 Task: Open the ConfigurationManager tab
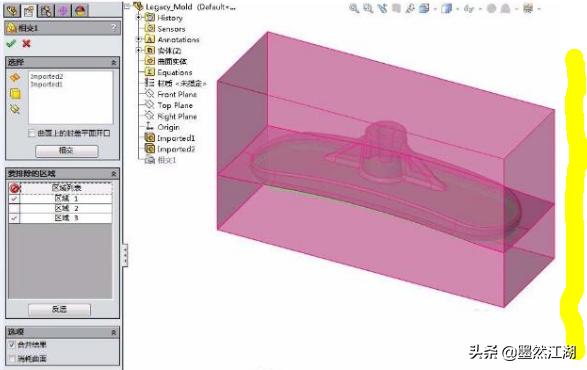[46, 10]
